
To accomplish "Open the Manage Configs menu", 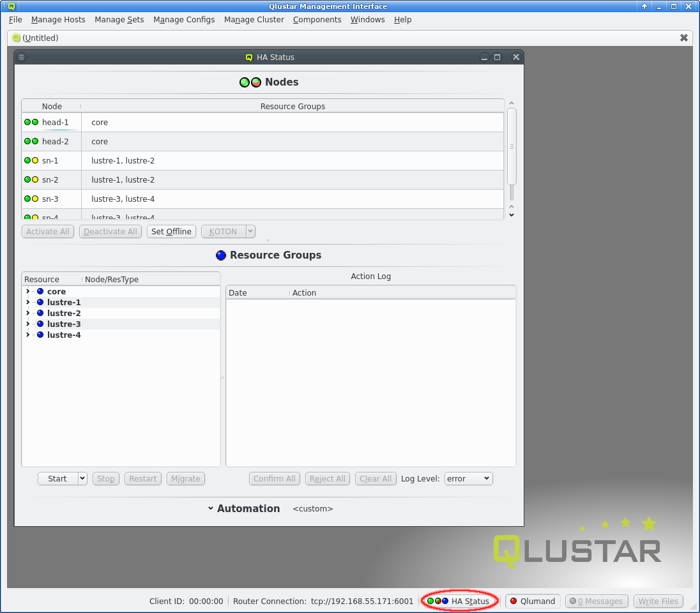I will tap(184, 20).
